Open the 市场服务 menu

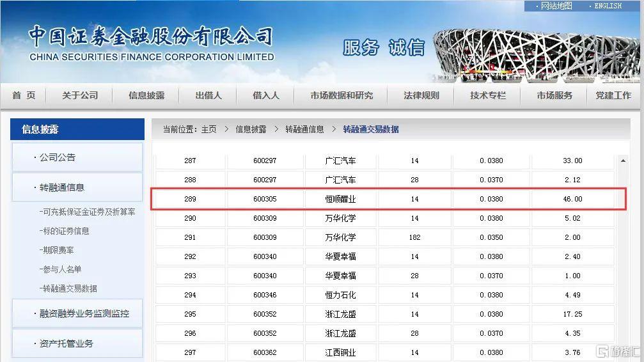pyautogui.click(x=554, y=95)
